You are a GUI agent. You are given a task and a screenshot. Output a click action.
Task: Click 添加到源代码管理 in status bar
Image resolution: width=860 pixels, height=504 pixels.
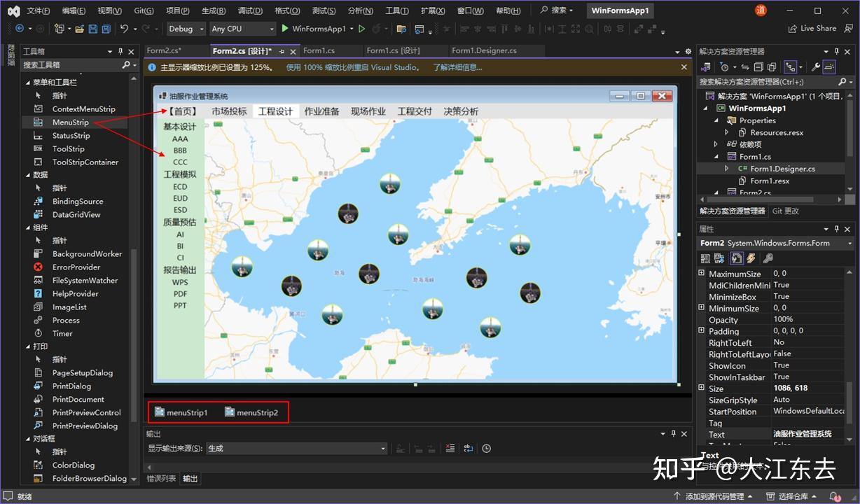pos(714,496)
